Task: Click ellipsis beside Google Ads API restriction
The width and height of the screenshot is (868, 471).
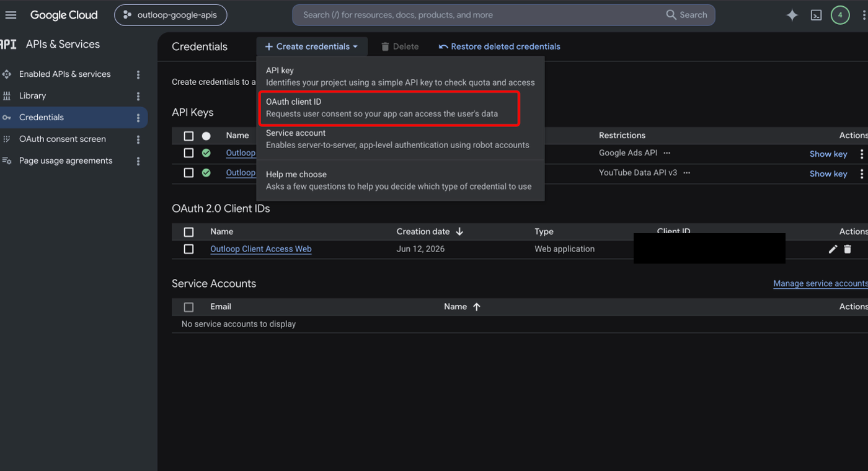Action: 667,153
